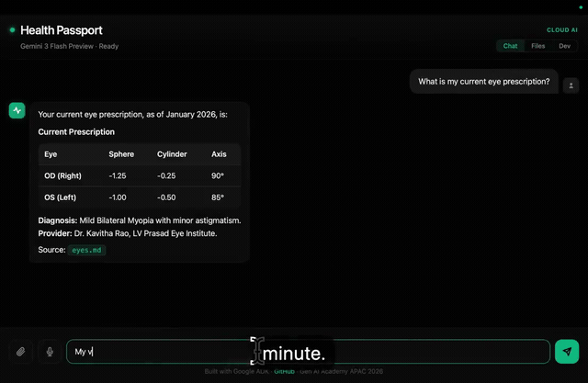Click the CLOUD AI mode label
This screenshot has width=588, height=383.
561,30
